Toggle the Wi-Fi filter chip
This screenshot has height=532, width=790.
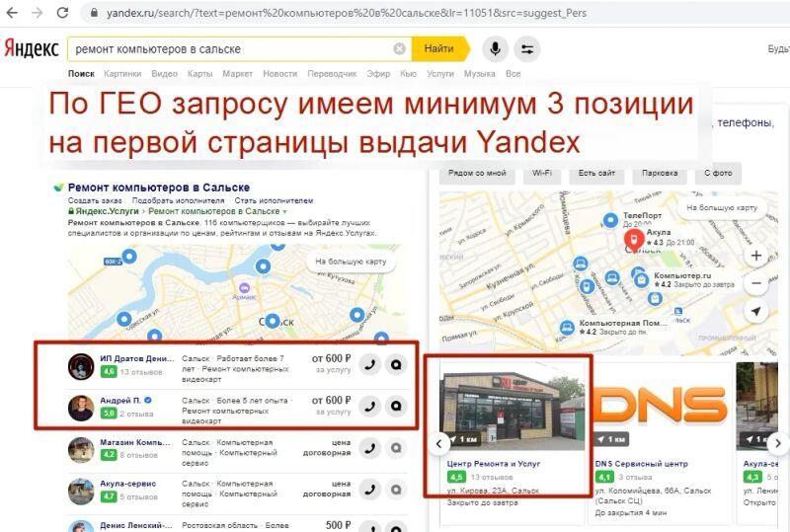[x=542, y=173]
